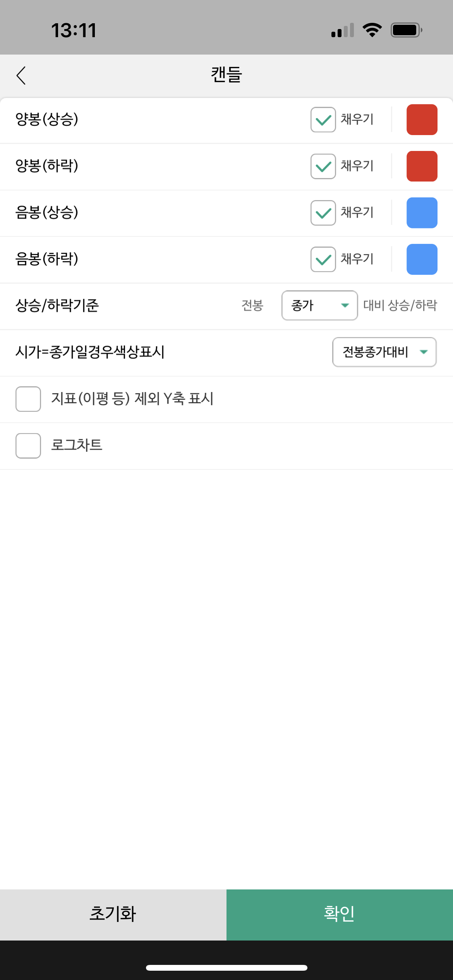Uncheck 채우기 for 양봉(상승)
Viewport: 453px width, 980px height.
pyautogui.click(x=323, y=120)
